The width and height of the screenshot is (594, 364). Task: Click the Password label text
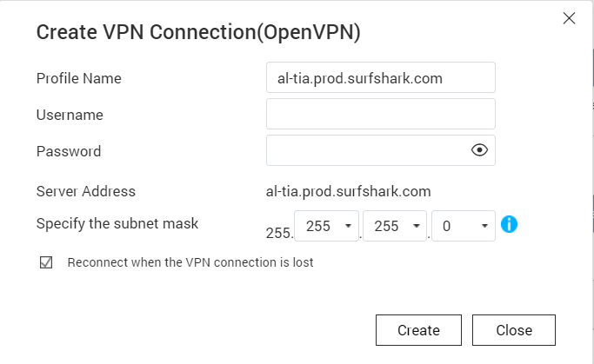pyautogui.click(x=69, y=151)
